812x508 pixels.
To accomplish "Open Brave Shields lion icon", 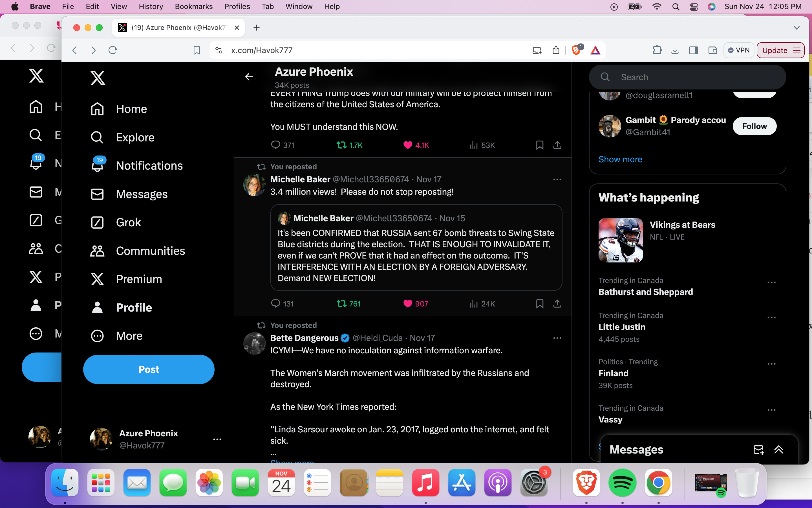I will click(x=576, y=51).
